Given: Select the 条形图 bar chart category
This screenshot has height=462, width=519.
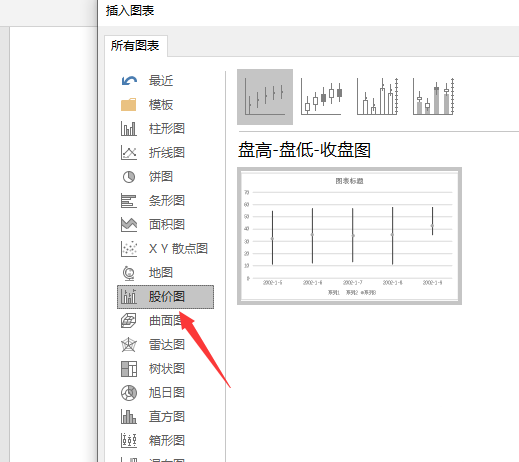Looking at the screenshot, I should point(165,201).
